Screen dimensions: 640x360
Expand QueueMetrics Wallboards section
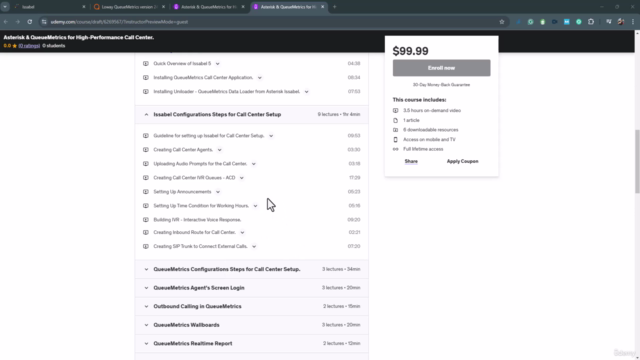tap(251, 325)
